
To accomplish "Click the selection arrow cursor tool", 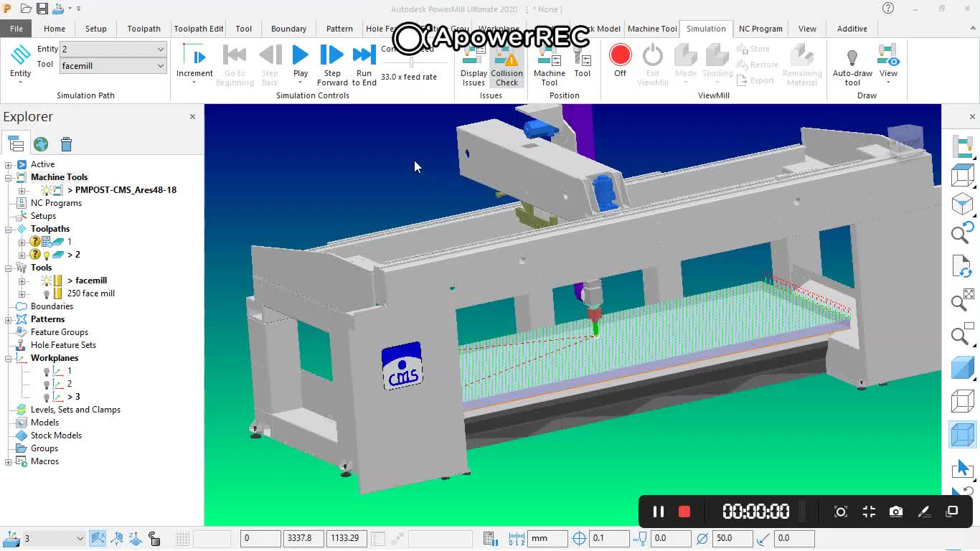I will coord(961,468).
